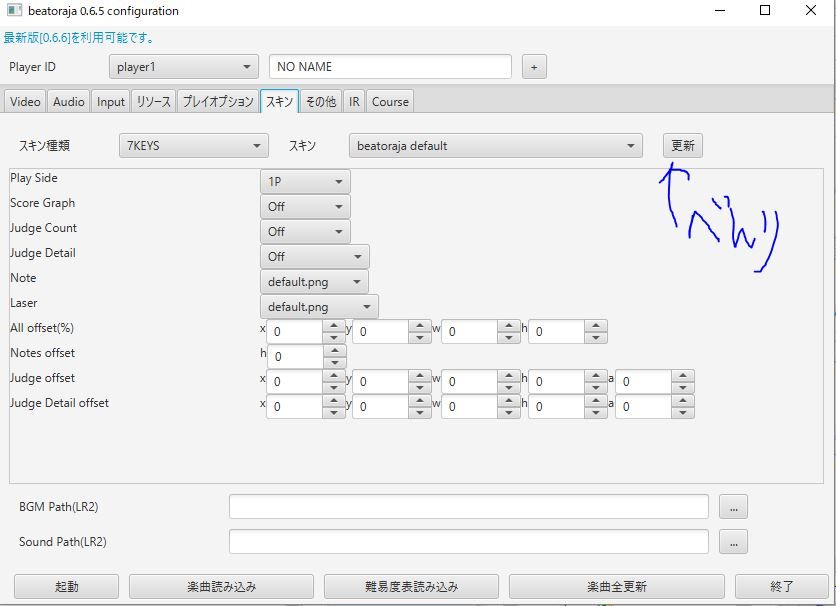Click the NO NAME player name field
This screenshot has width=836, height=606.
(x=390, y=67)
